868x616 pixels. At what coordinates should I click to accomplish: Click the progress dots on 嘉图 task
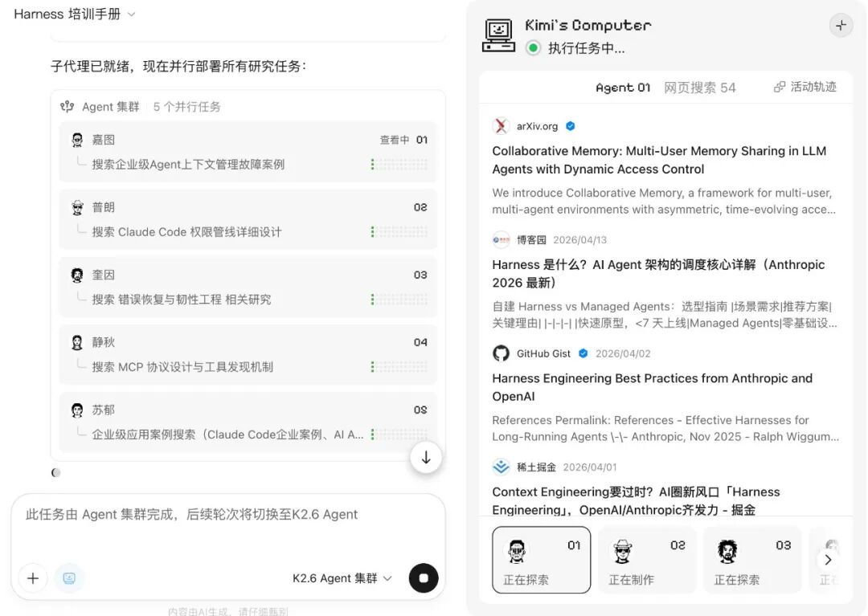point(399,165)
